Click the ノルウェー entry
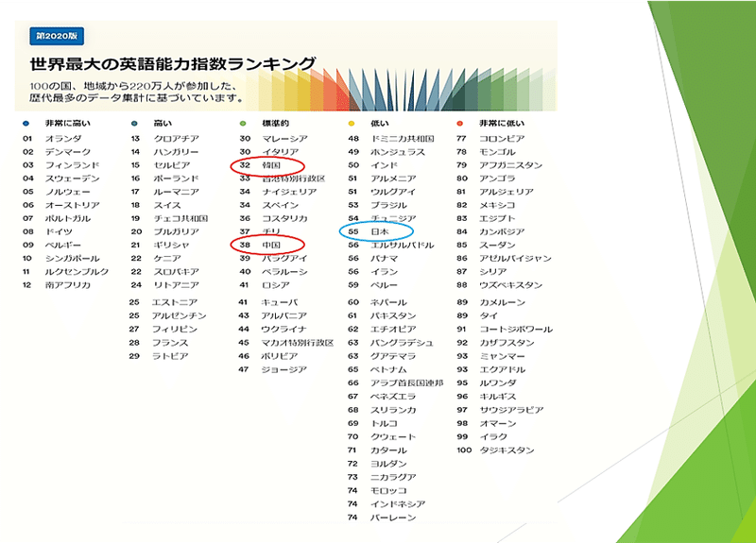The width and height of the screenshot is (756, 543). [67, 192]
